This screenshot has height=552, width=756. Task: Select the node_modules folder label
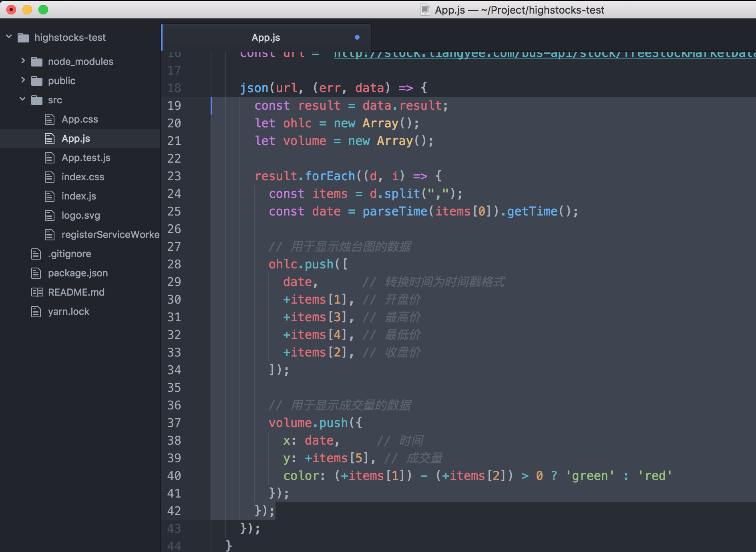point(80,62)
